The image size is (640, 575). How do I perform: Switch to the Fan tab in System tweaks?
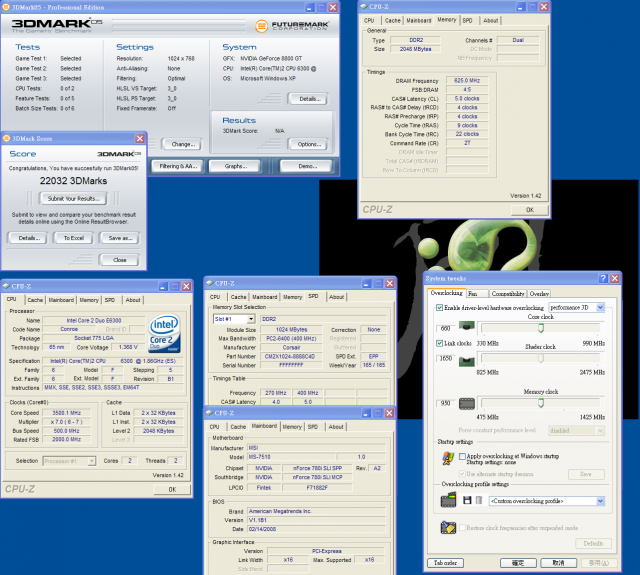coord(477,293)
